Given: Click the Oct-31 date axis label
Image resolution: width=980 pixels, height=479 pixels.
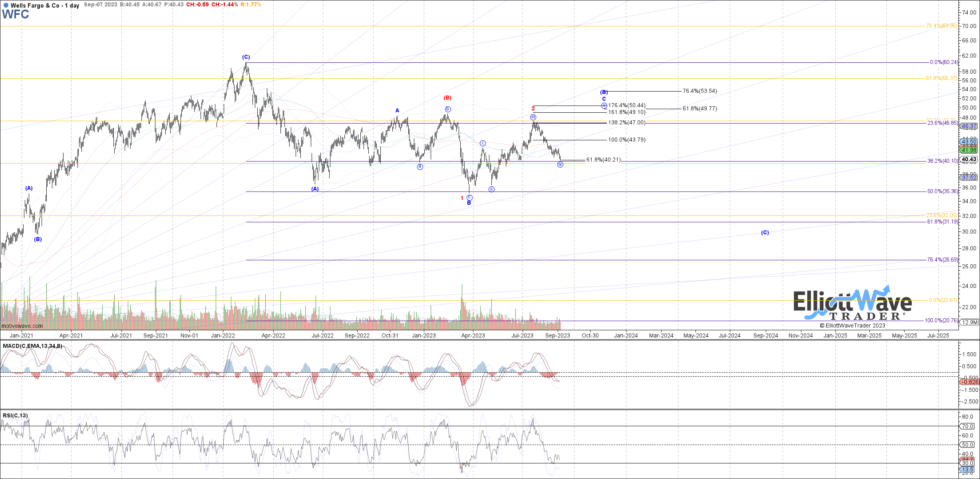Looking at the screenshot, I should coord(390,335).
